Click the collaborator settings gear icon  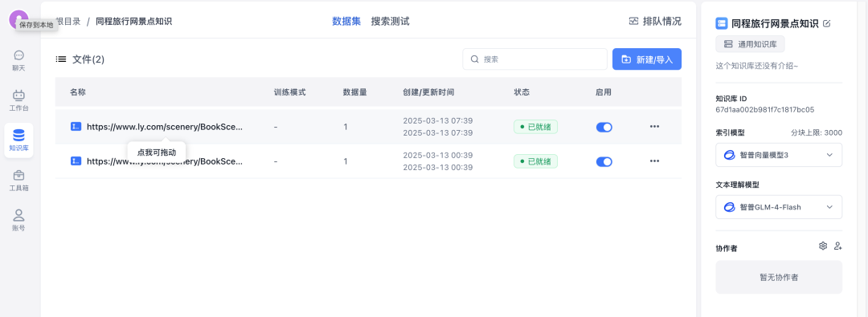coord(823,246)
